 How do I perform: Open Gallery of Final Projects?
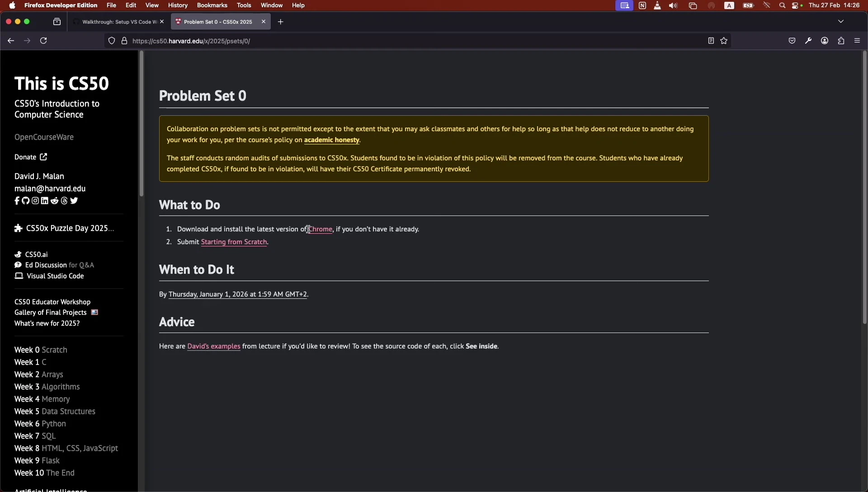click(x=56, y=312)
